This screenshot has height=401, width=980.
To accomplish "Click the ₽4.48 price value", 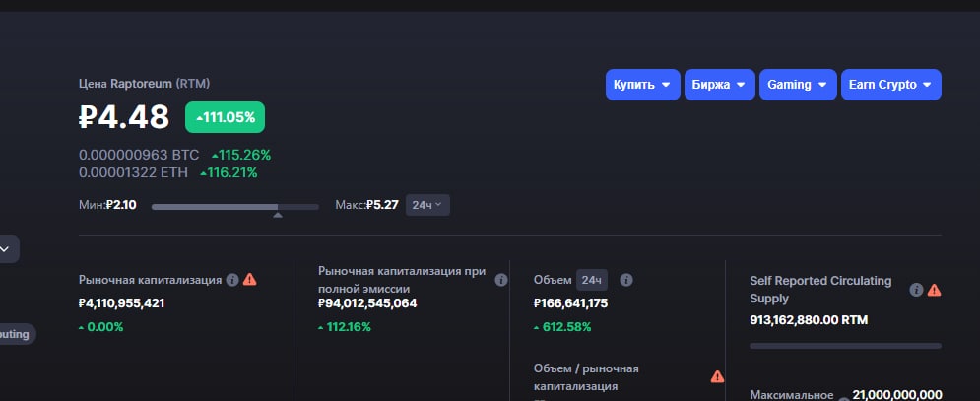I will point(124,117).
